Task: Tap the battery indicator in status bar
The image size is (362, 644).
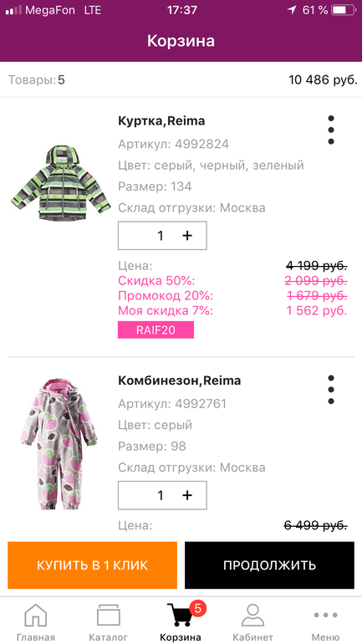Action: tap(344, 10)
